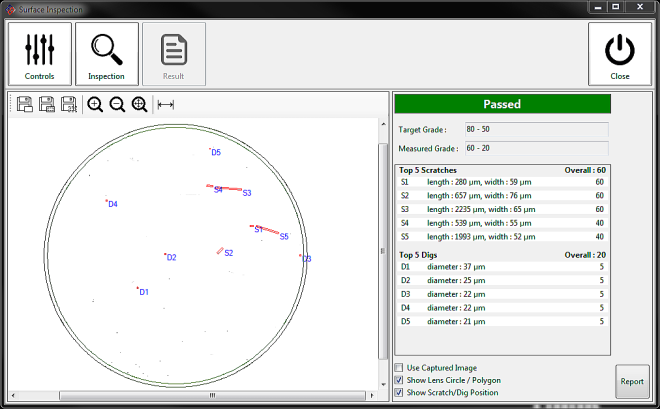Select the distance measure tool
660x409 pixels.
166,105
